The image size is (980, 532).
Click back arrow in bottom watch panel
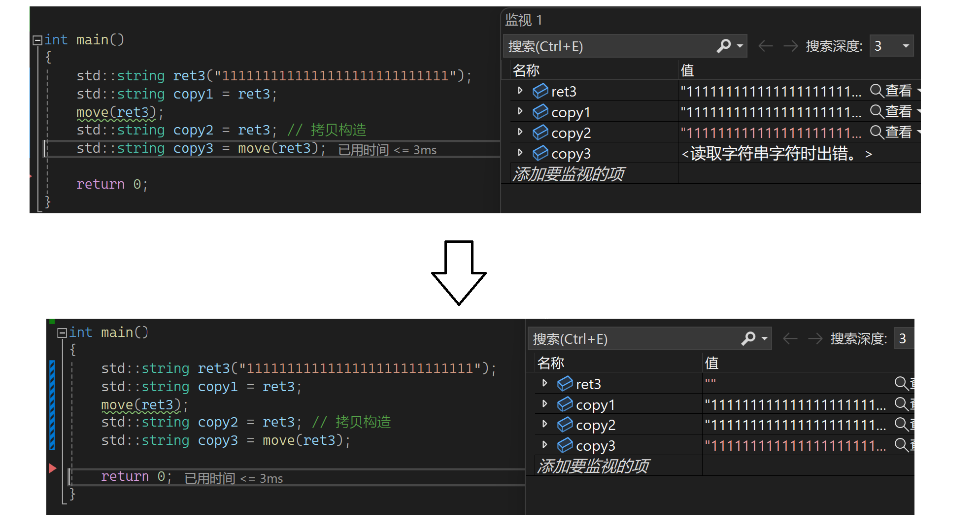tap(790, 338)
